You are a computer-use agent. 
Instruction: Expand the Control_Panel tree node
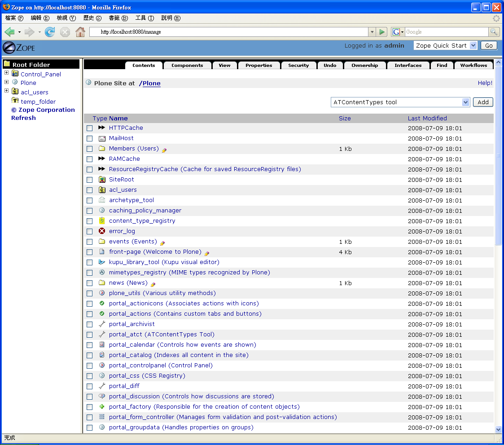(6, 73)
